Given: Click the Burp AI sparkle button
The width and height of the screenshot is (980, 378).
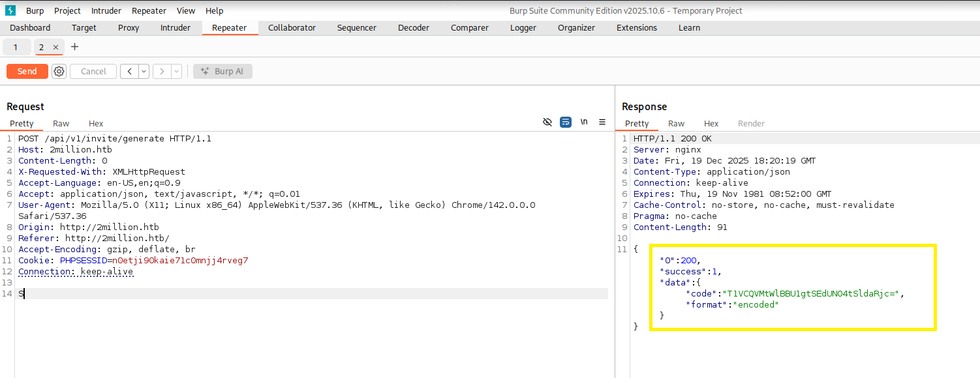Looking at the screenshot, I should point(222,72).
